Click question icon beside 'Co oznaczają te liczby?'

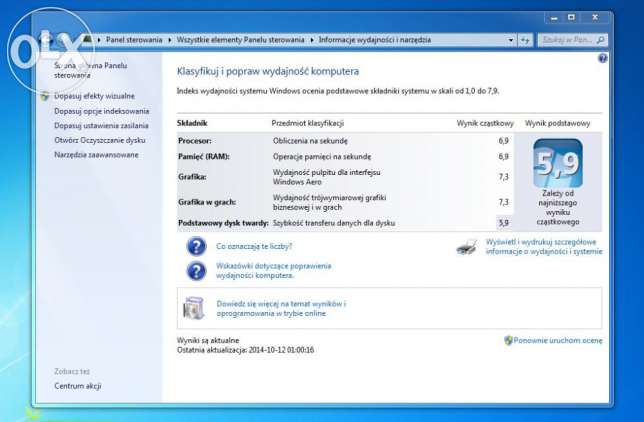tap(196, 247)
